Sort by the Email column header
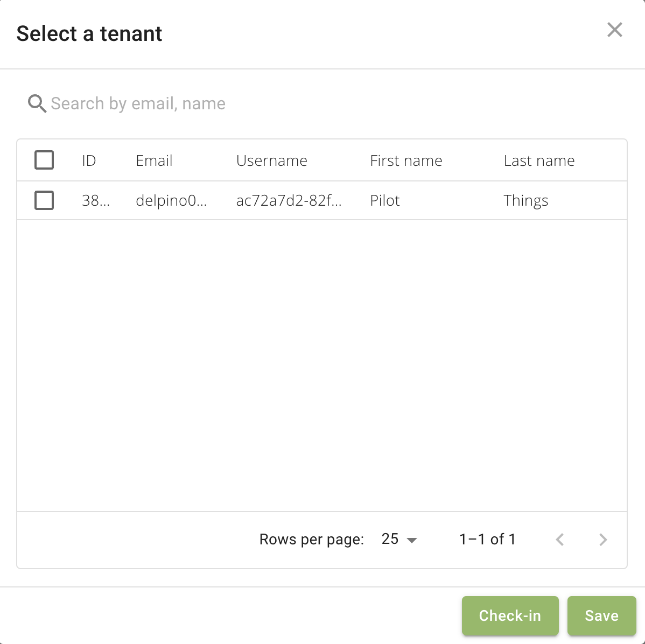Screen dimensions: 645x644 154,160
